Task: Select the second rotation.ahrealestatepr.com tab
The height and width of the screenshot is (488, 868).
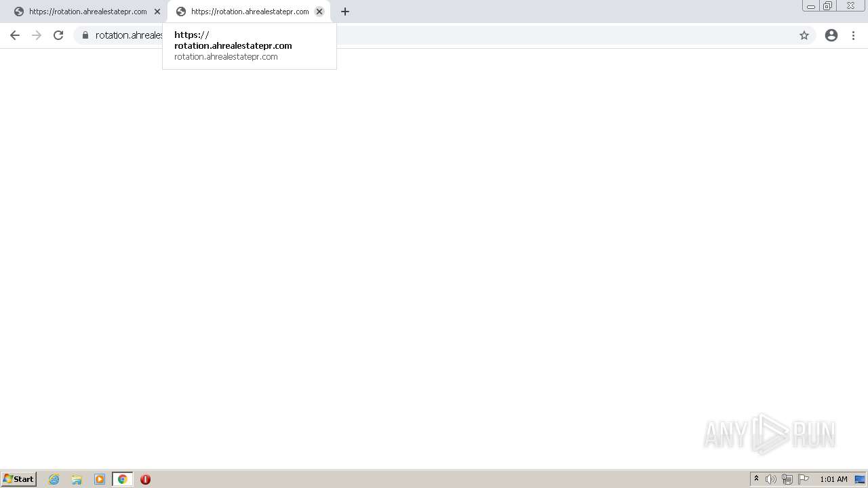Action: pos(249,12)
